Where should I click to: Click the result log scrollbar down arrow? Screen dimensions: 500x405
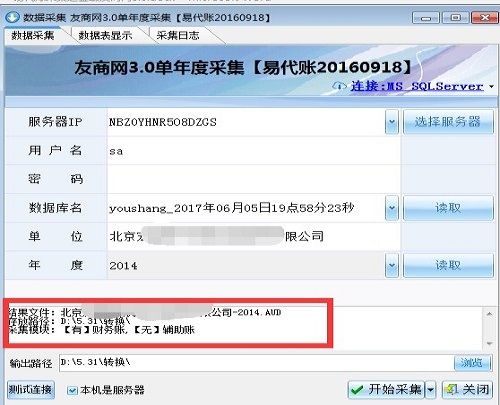point(489,344)
